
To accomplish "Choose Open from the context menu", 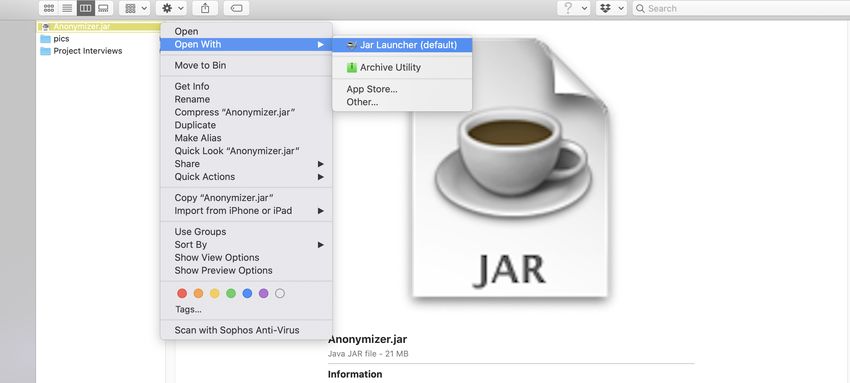I will point(246,31).
